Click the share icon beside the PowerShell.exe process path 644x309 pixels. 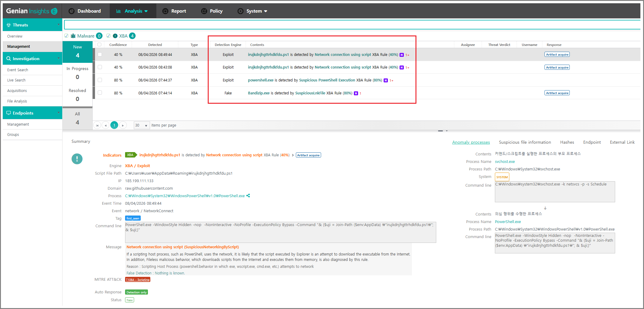pyautogui.click(x=248, y=196)
